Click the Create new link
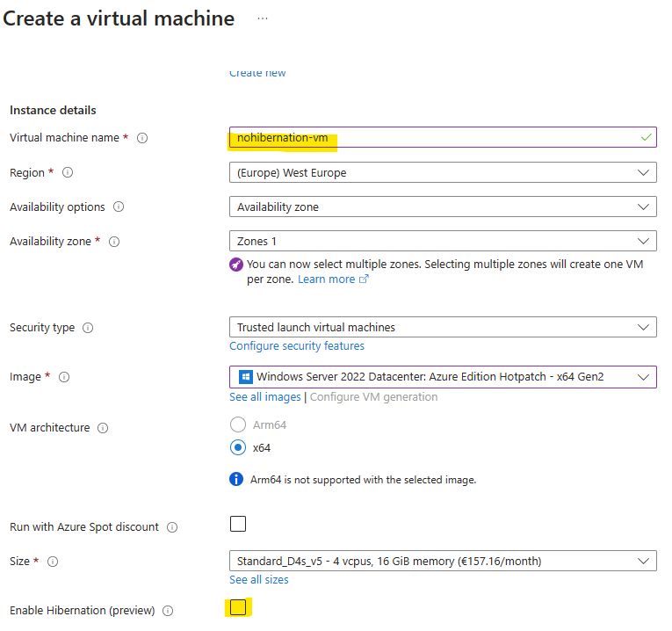Viewport: 672px width, 631px height. tap(257, 73)
